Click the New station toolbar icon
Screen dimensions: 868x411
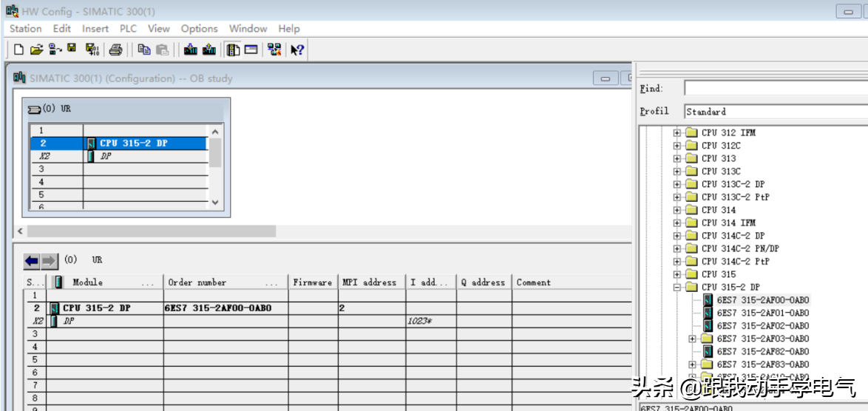tap(19, 50)
